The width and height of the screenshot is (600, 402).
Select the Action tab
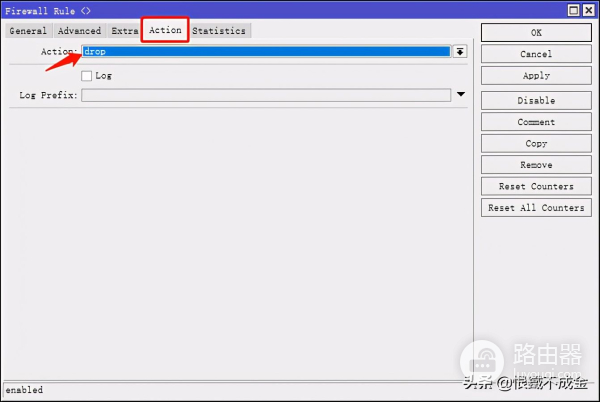click(x=165, y=30)
